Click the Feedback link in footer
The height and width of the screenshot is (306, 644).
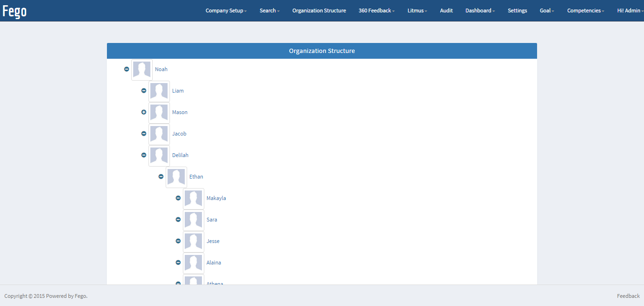628,296
